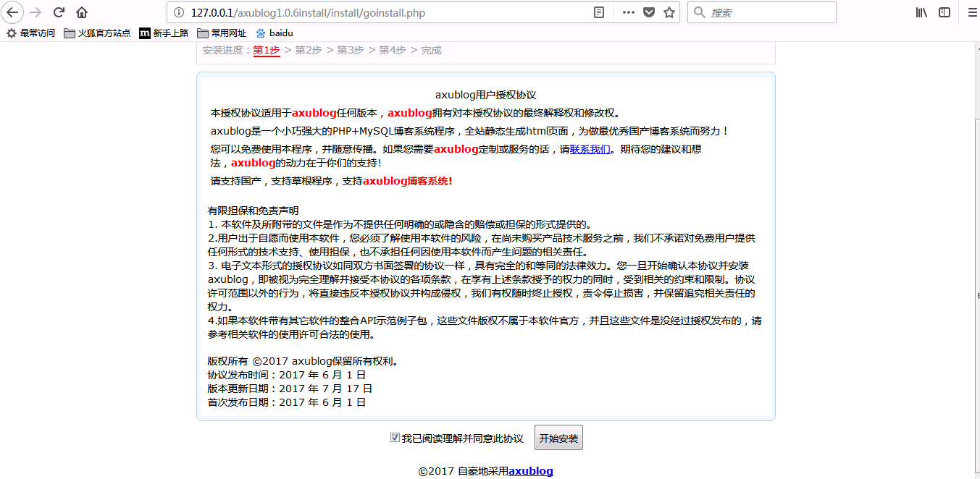Toggle Reader View icon in address bar
980x479 pixels.
(x=599, y=12)
